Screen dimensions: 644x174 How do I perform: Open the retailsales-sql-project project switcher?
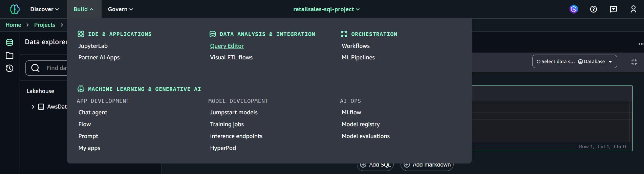coord(326,9)
